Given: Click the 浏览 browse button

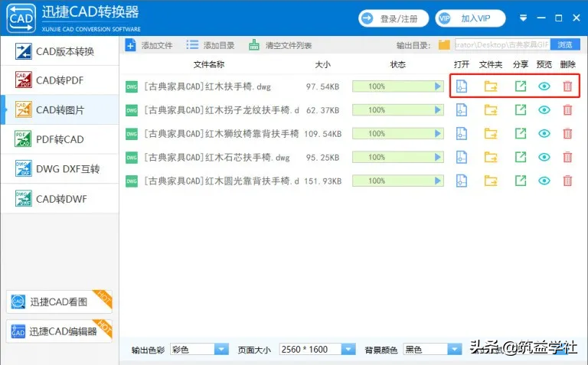Looking at the screenshot, I should [565, 44].
